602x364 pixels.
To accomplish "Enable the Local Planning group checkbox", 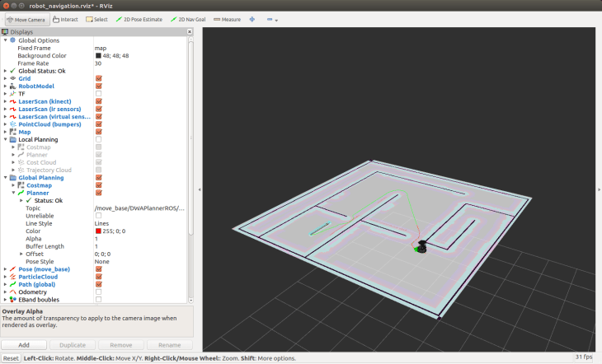I will [x=98, y=139].
